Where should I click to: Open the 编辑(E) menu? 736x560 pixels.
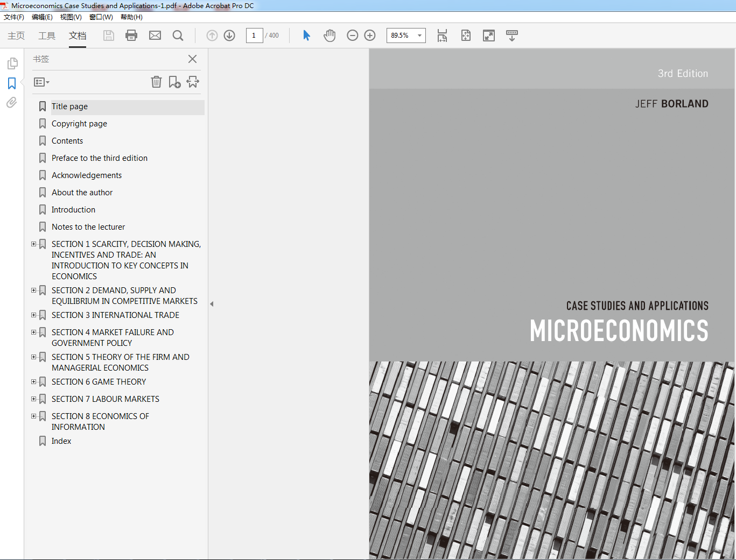[x=42, y=17]
